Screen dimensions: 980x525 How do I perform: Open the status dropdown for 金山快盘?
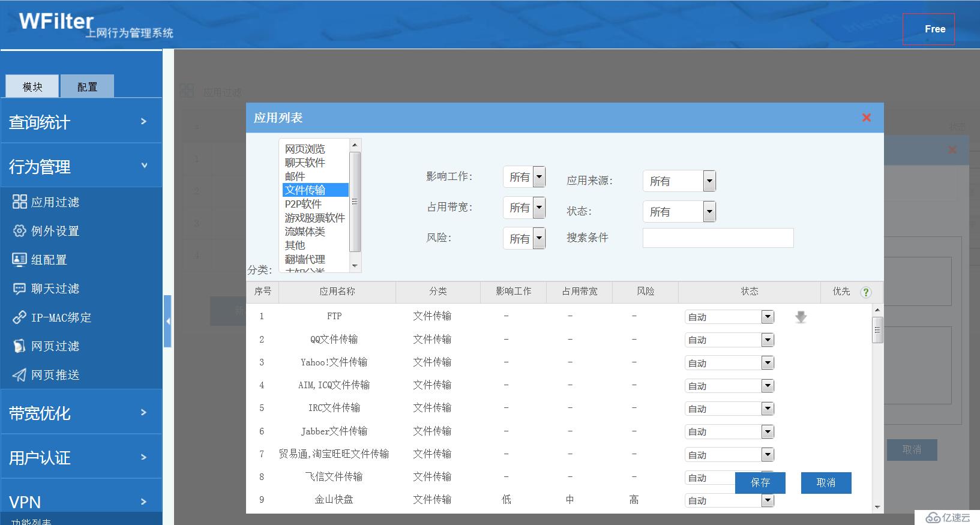pyautogui.click(x=729, y=500)
